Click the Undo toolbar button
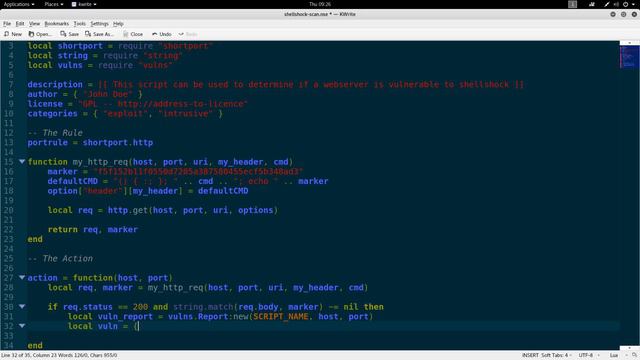Viewport: 640px width, 360px height. [x=162, y=34]
